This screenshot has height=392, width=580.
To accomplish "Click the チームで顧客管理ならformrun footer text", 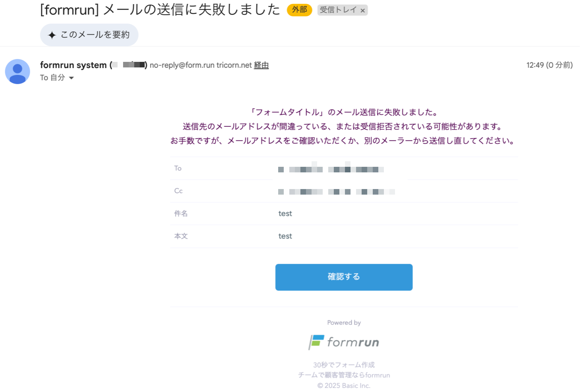I will coord(344,375).
